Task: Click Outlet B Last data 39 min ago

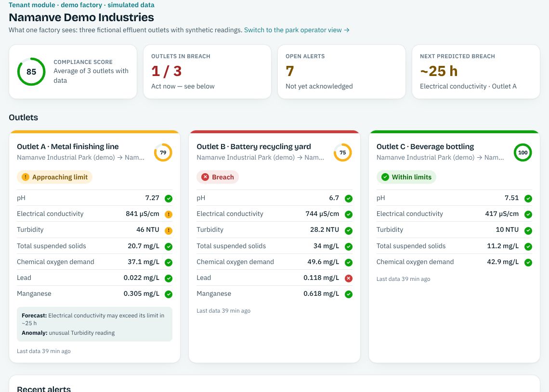Action: (223, 311)
